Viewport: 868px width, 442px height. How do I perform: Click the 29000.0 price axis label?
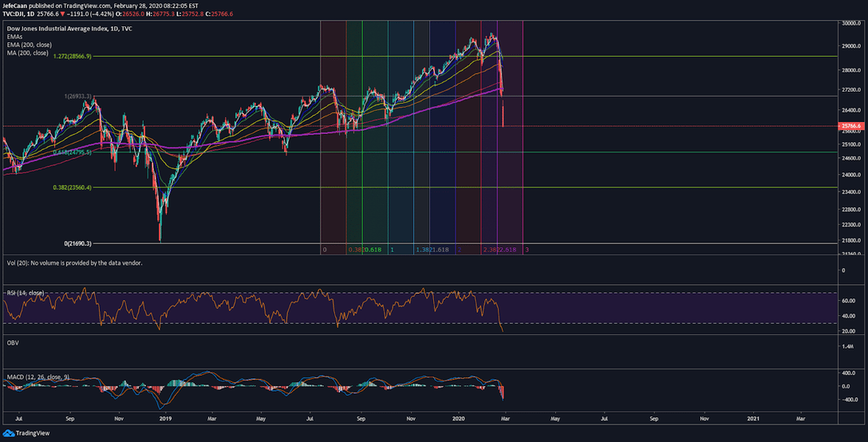tap(851, 46)
